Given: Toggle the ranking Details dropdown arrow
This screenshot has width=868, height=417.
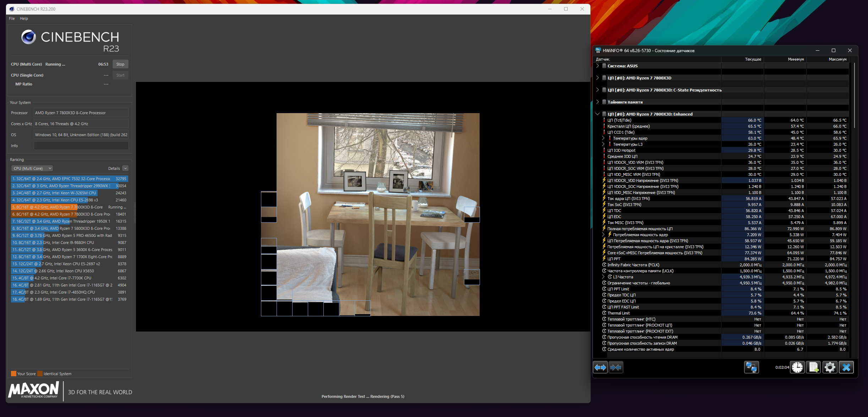Looking at the screenshot, I should tap(125, 168).
